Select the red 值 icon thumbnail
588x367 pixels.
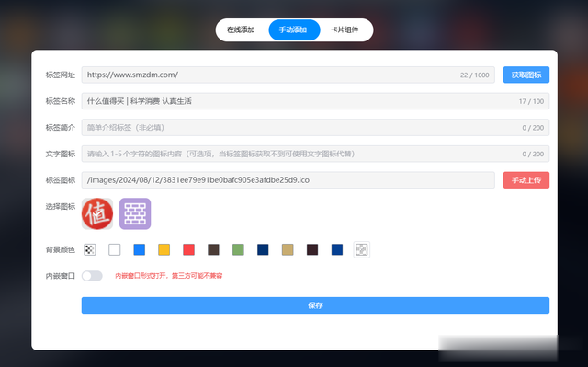(x=97, y=213)
